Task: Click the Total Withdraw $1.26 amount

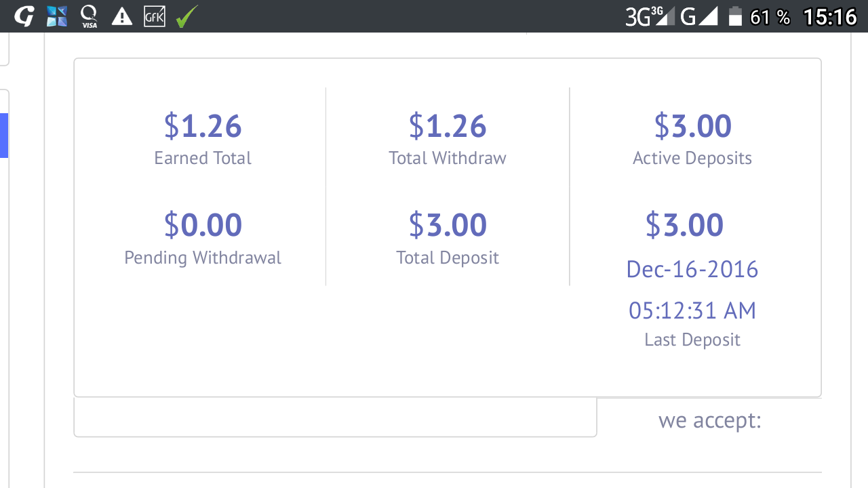Action: [448, 126]
